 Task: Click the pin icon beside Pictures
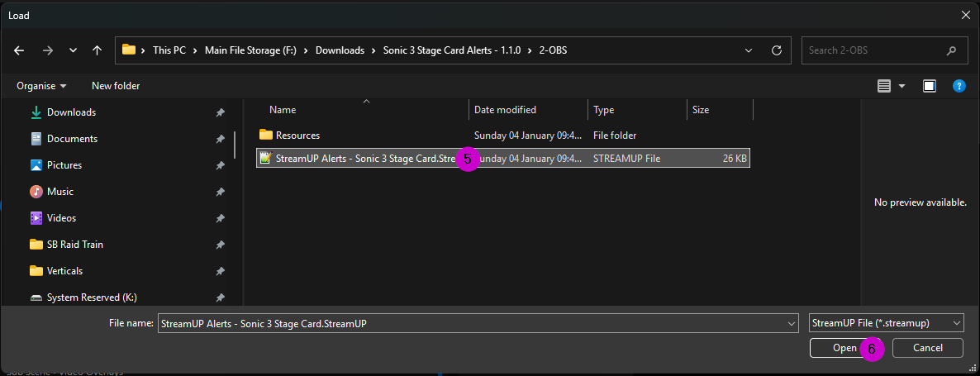220,165
